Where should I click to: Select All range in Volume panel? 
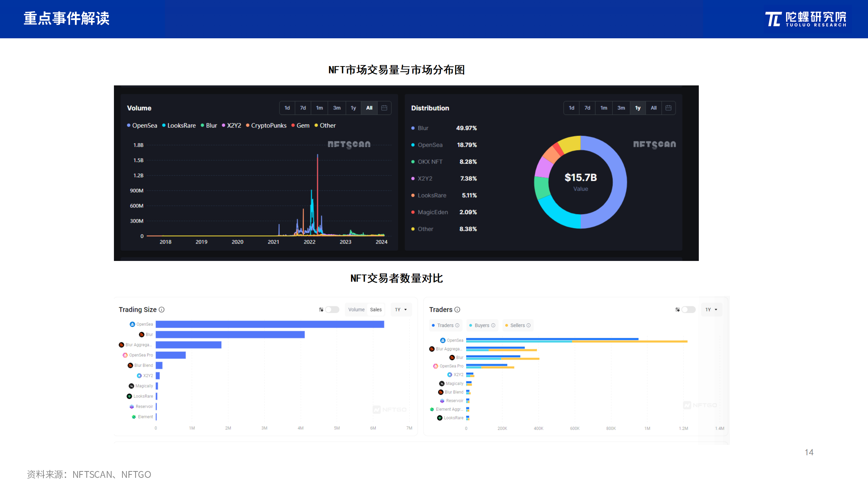369,108
